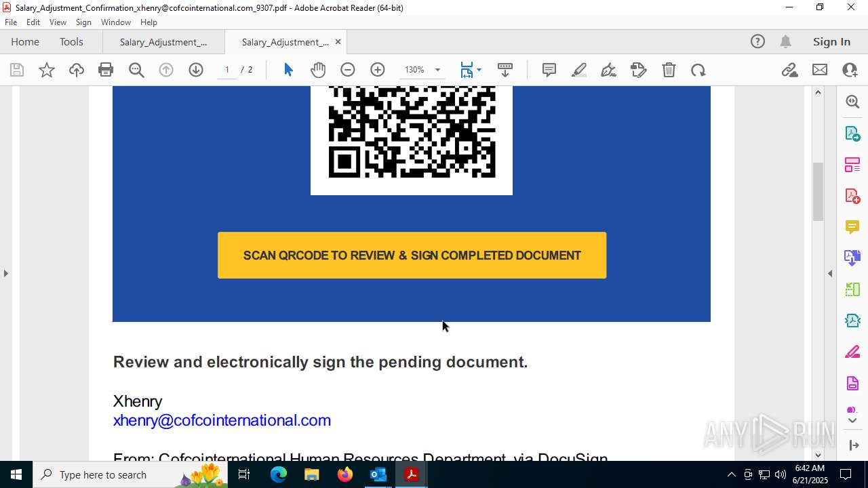Open the Edit menu
The image size is (868, 488).
33,22
